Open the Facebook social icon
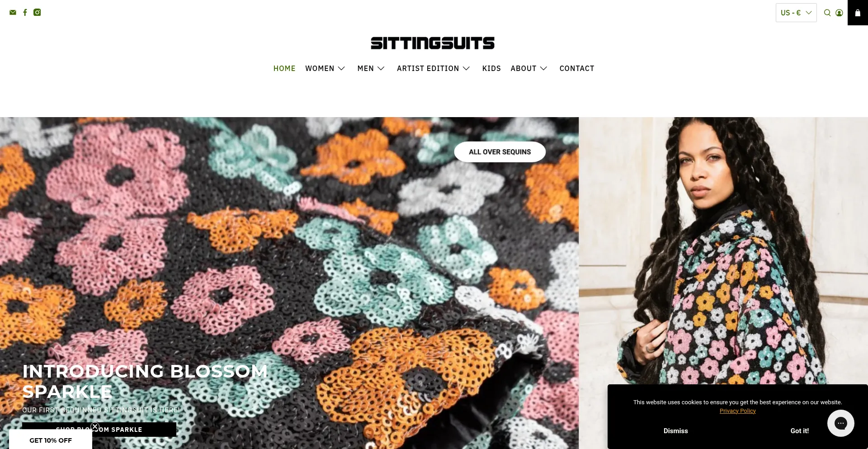Viewport: 868px width, 449px height. [25, 12]
